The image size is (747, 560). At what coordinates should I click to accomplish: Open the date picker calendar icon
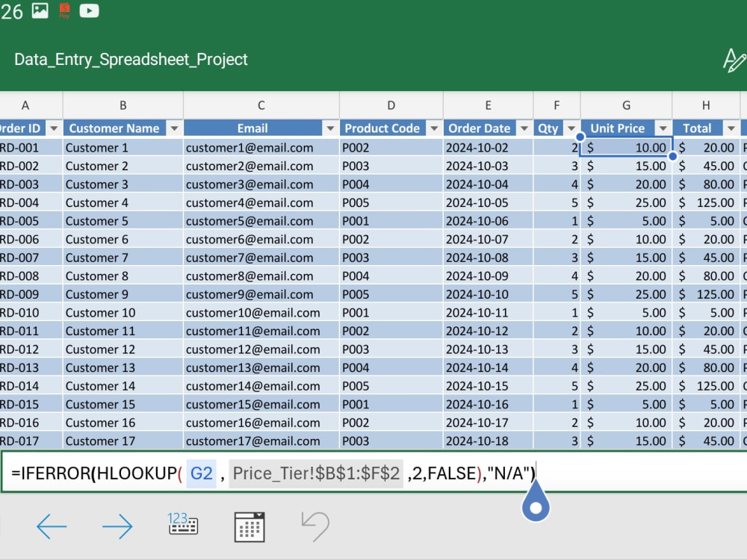click(x=249, y=526)
